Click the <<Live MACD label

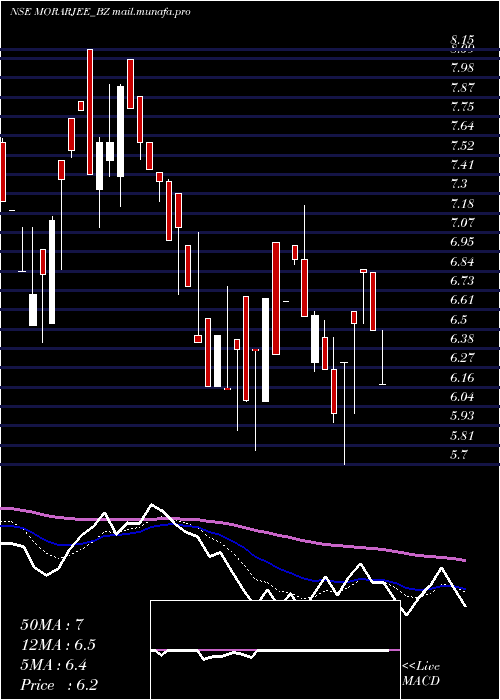(x=421, y=674)
